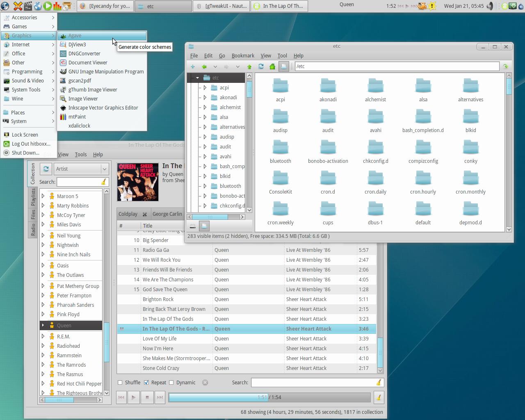Click next track button in player
The height and width of the screenshot is (420, 525).
tap(160, 397)
